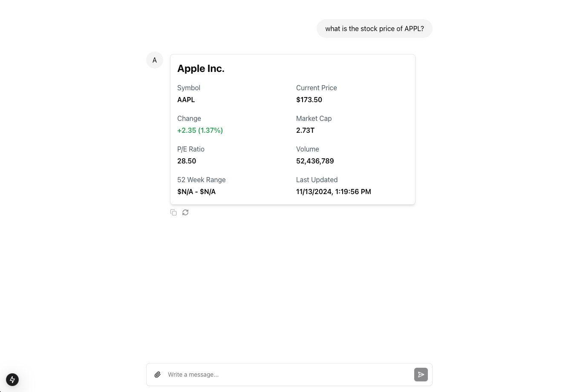Open the file attachment paperclip
The image size is (577, 392).
tap(157, 375)
